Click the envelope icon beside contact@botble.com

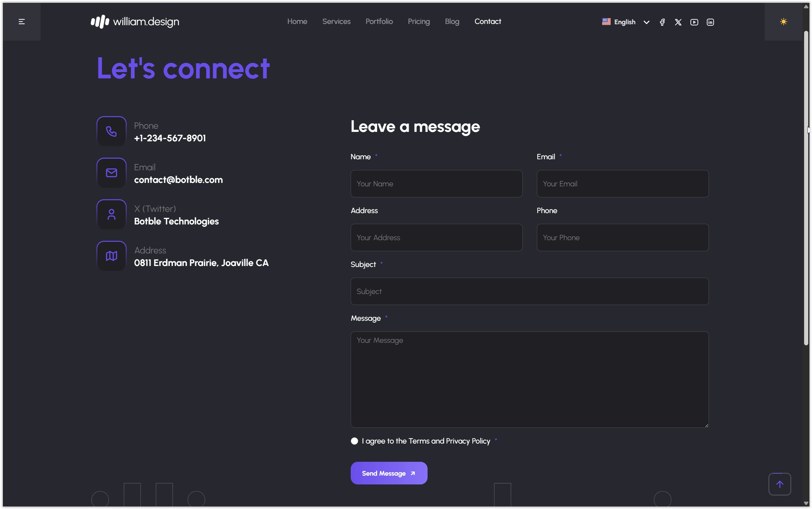pos(111,173)
